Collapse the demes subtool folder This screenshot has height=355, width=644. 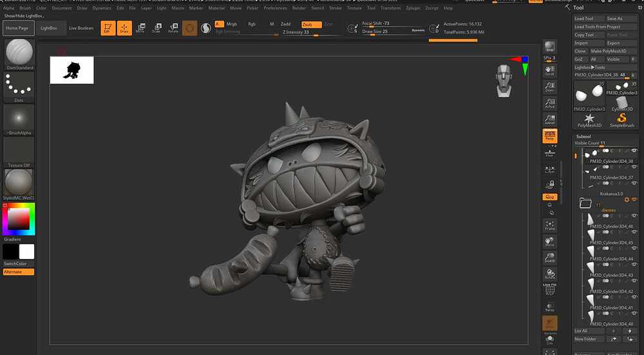(585, 203)
